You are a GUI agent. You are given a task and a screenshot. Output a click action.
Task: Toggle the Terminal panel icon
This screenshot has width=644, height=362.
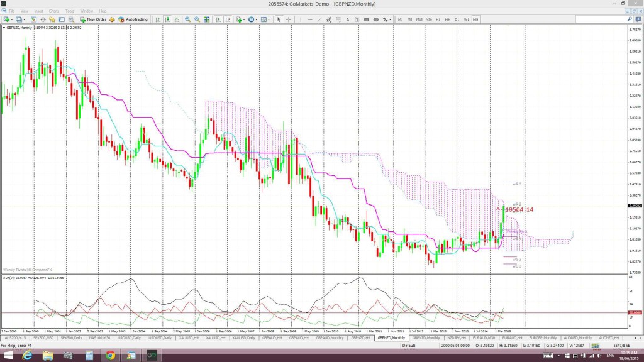pyautogui.click(x=62, y=19)
